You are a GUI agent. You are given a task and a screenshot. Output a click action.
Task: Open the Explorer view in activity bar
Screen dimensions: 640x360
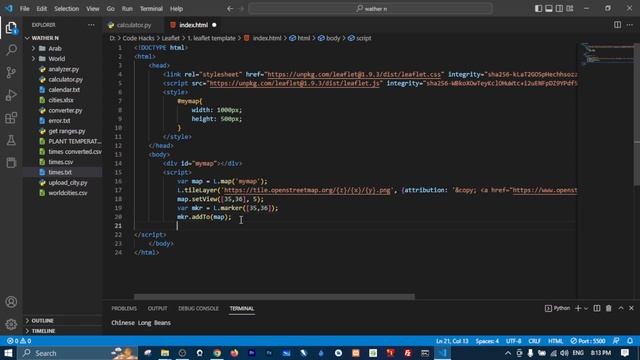click(x=11, y=28)
